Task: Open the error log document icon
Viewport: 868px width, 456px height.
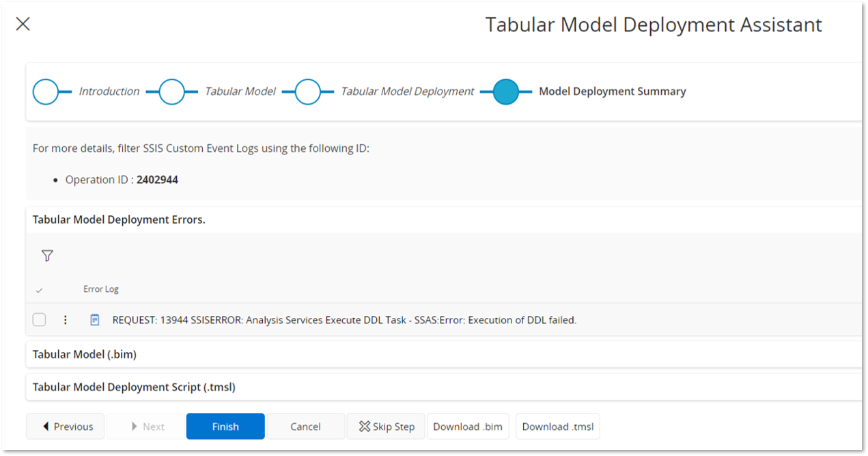Action: [x=95, y=319]
